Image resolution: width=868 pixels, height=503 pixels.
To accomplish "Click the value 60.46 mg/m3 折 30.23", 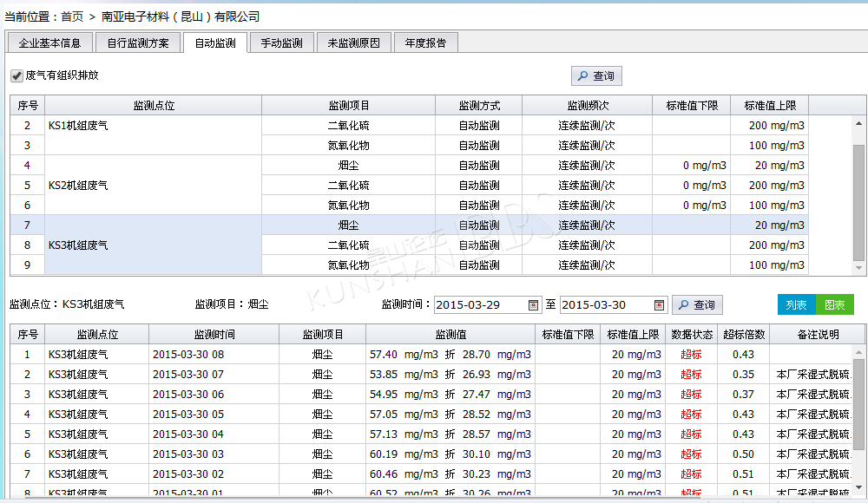I will tap(450, 474).
